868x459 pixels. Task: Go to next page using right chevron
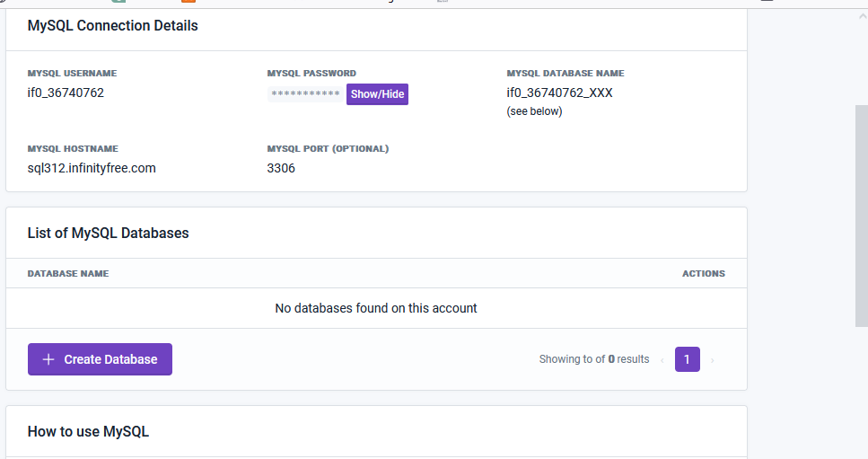[713, 360]
